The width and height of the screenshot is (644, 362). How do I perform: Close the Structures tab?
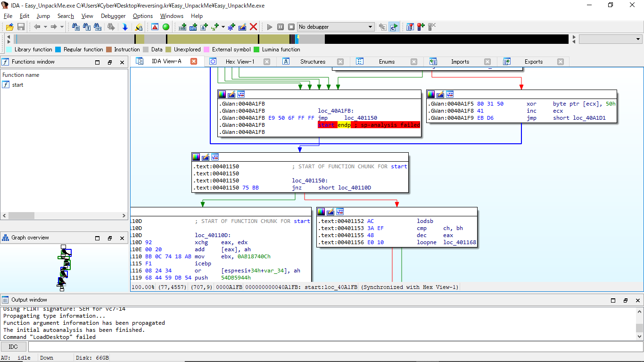[x=340, y=62]
